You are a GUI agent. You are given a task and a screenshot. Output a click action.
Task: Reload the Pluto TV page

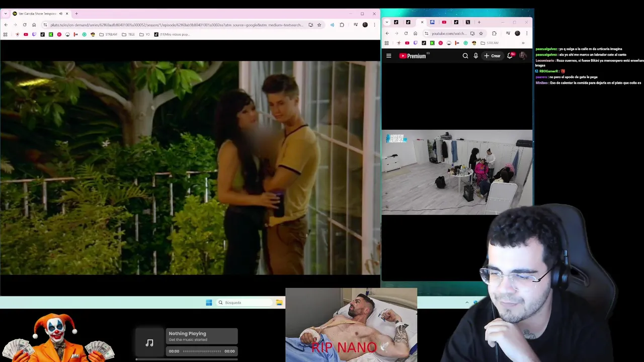tap(25, 25)
